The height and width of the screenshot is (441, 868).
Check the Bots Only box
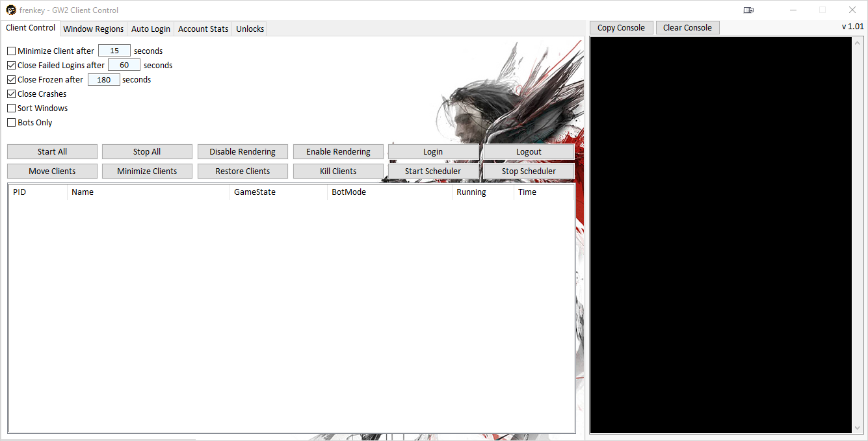coord(12,123)
